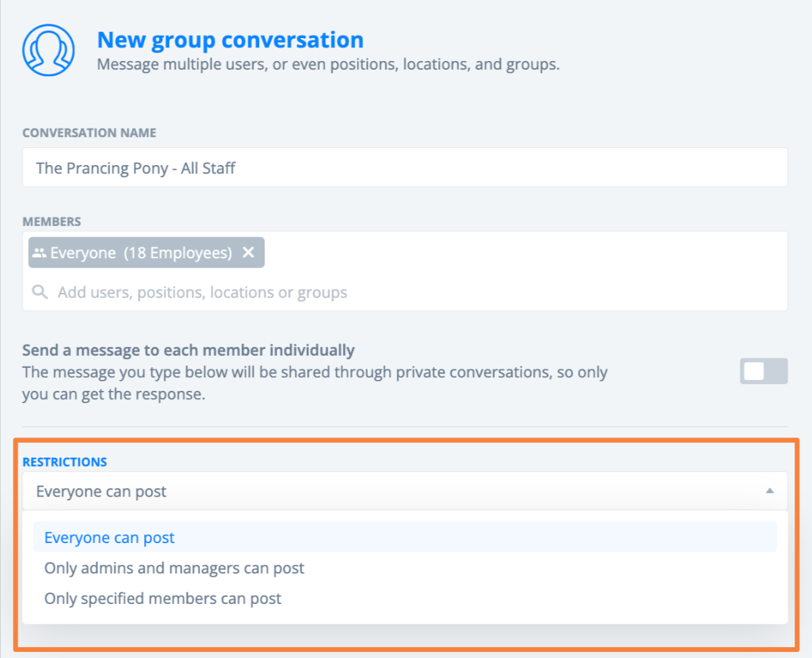Click the Conversation Name text field

404,168
